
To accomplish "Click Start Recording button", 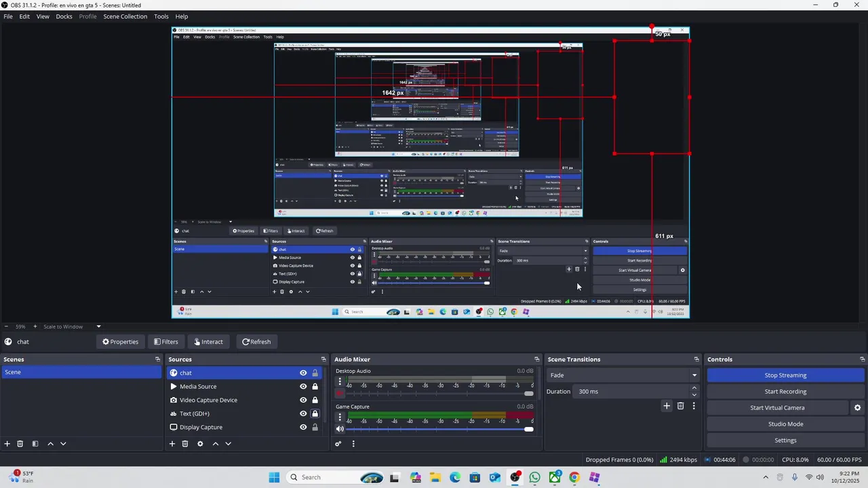I will [785, 392].
